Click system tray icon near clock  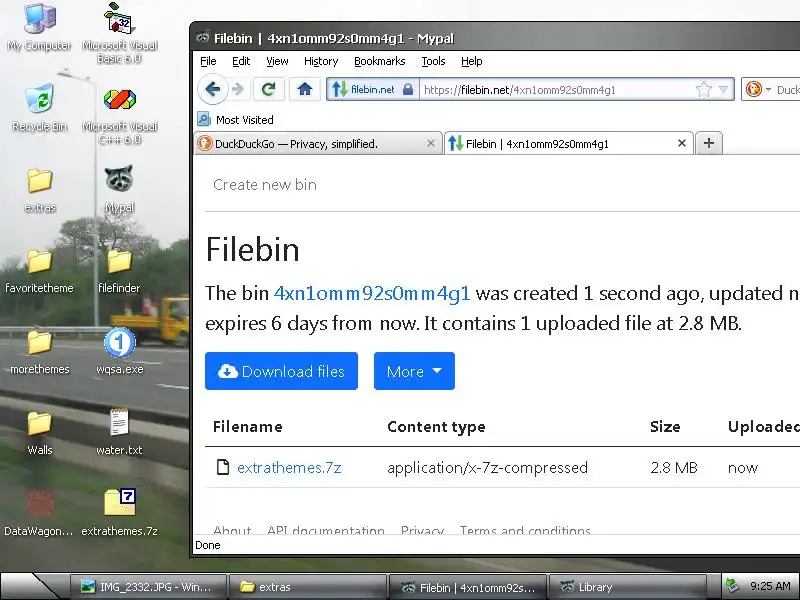tap(733, 585)
